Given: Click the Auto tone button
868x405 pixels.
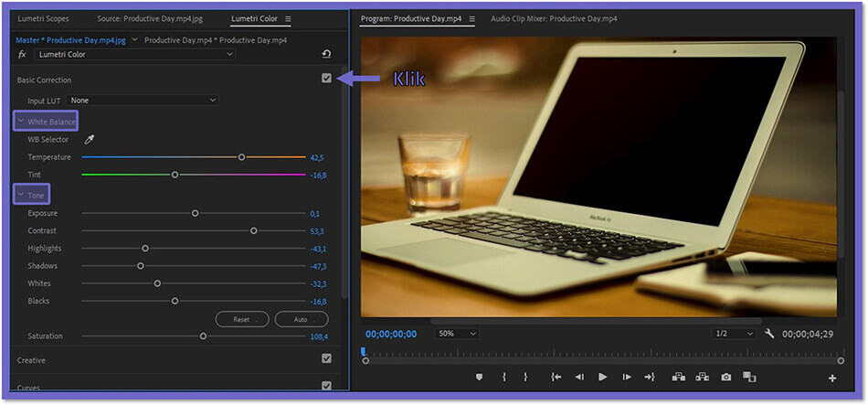Looking at the screenshot, I should click(x=302, y=319).
